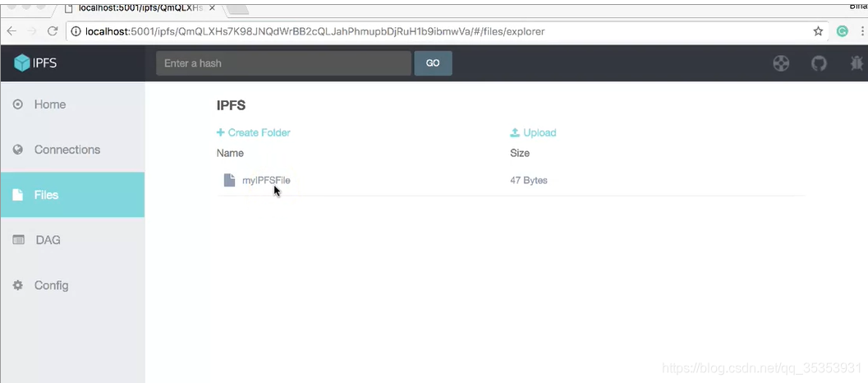This screenshot has width=868, height=383.
Task: Reload the page with refresh icon
Action: click(x=53, y=31)
